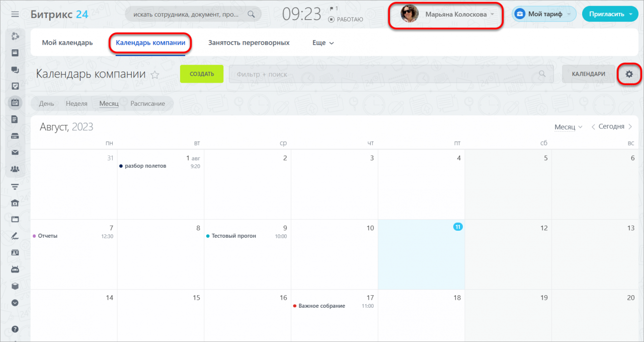
Task: Open the help question mark icon
Action: [x=15, y=329]
